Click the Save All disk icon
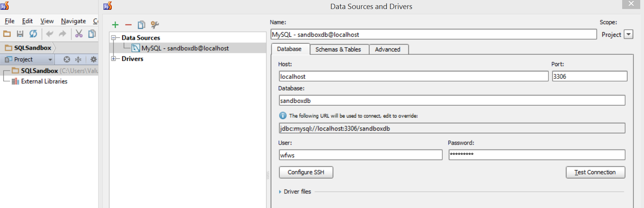Image resolution: width=644 pixels, height=208 pixels. tap(20, 34)
